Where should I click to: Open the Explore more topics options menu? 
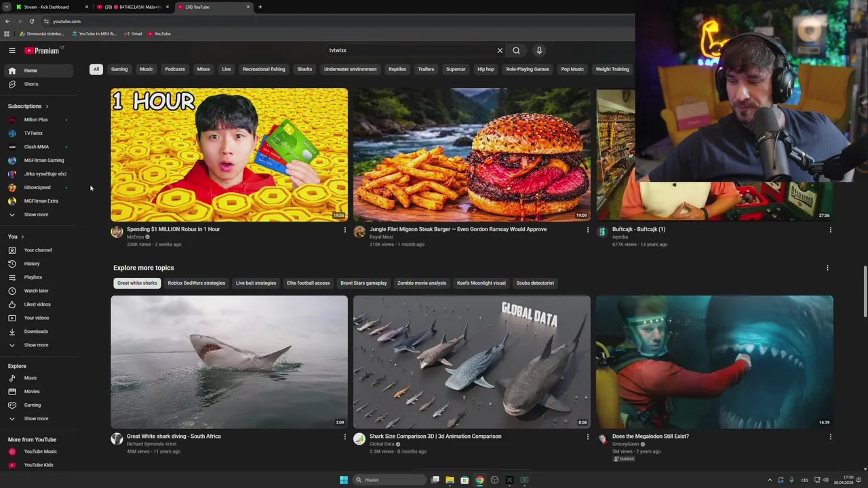[827, 268]
